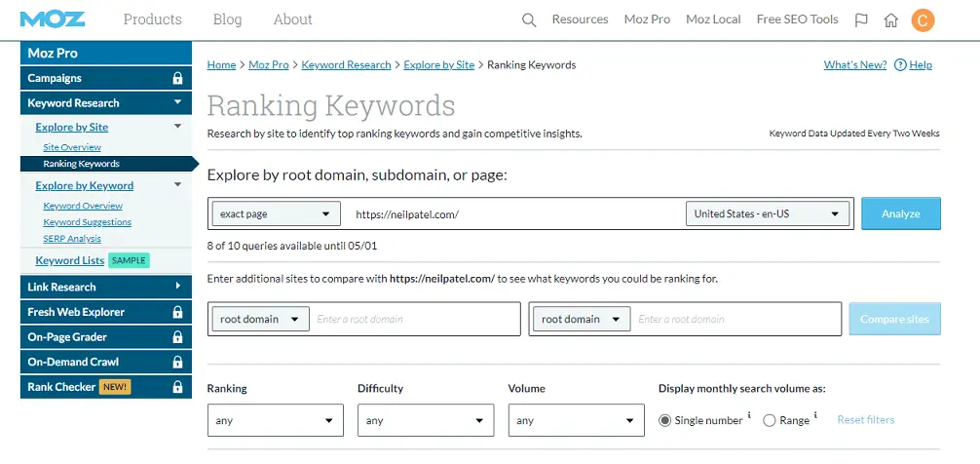Open Keyword Overview in sidebar
Viewport: 980px width, 464px height.
pos(83,206)
